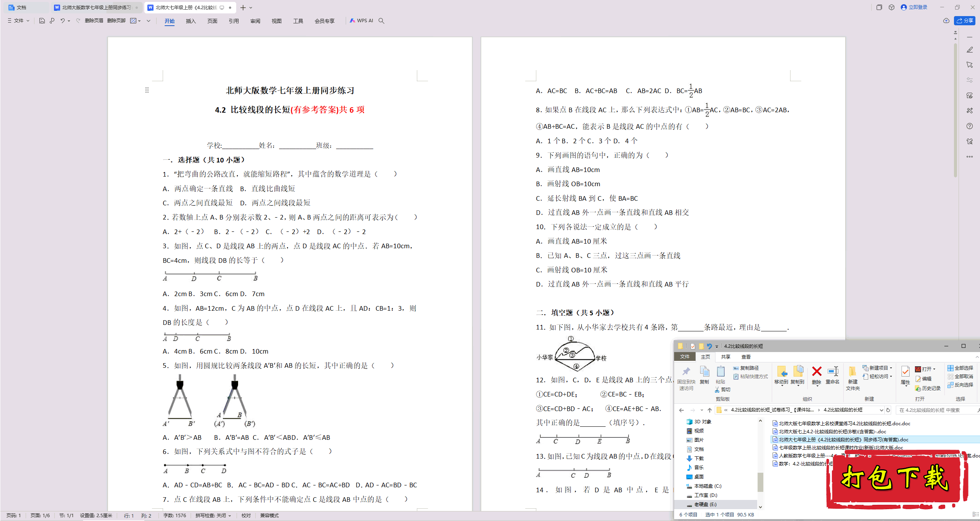Click the blue 分享 button
This screenshot has width=980, height=521.
point(964,21)
